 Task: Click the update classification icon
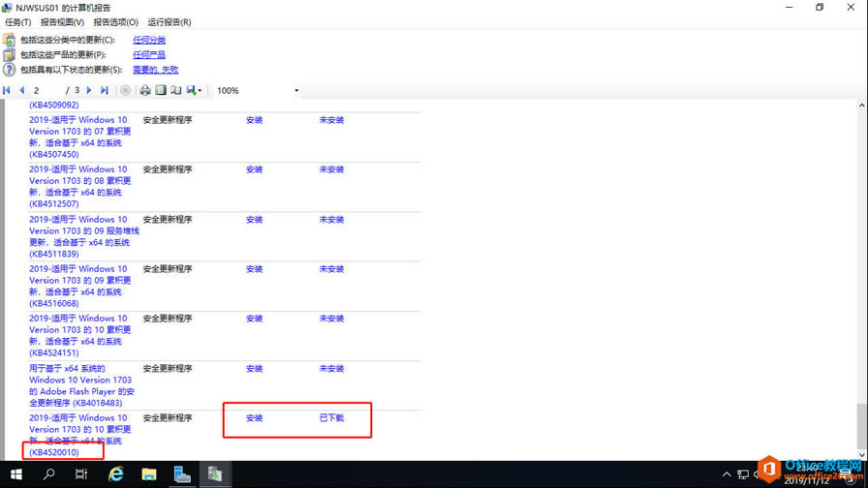click(9, 40)
